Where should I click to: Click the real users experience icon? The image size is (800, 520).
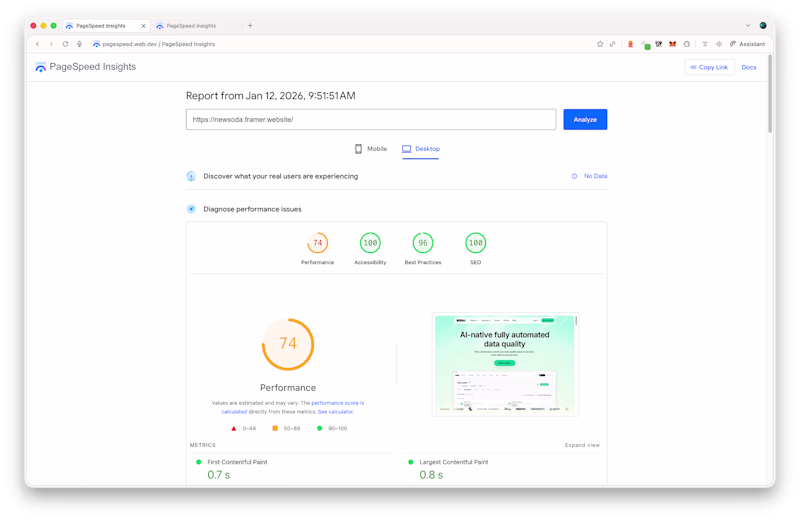[191, 176]
